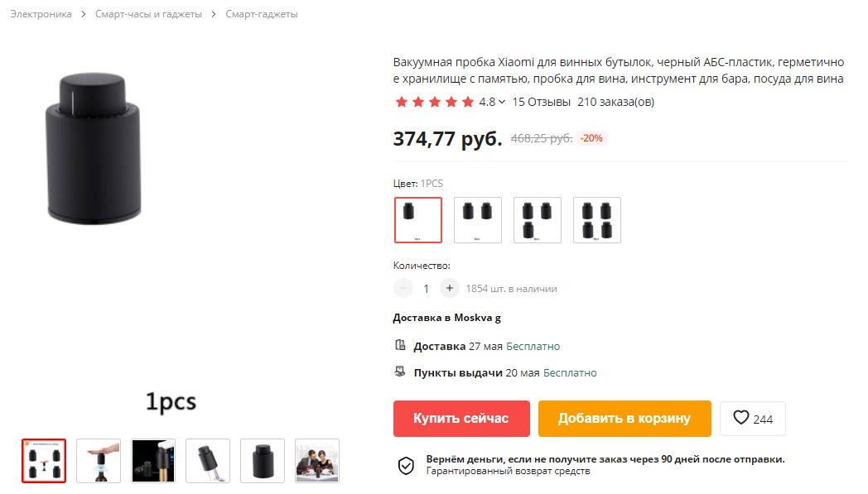This screenshot has height=494, width=868.
Task: Click the Добавить в корзину button
Action: point(624,419)
